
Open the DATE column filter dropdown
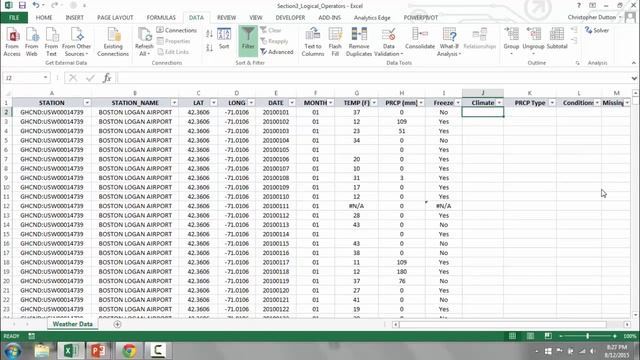pyautogui.click(x=292, y=103)
